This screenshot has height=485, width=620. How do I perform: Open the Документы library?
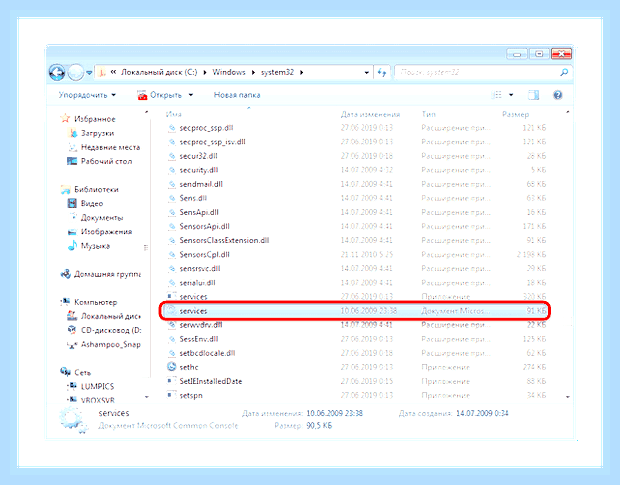click(x=96, y=218)
